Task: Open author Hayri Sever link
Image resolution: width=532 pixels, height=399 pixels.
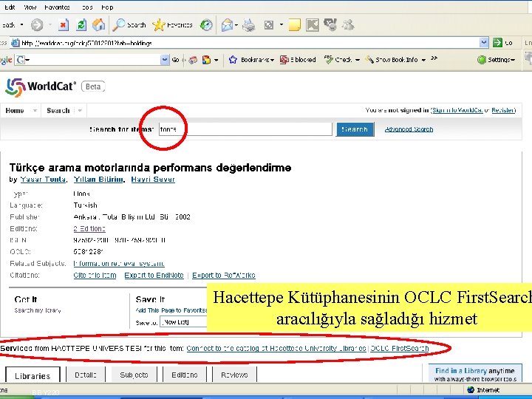Action: pyautogui.click(x=153, y=180)
